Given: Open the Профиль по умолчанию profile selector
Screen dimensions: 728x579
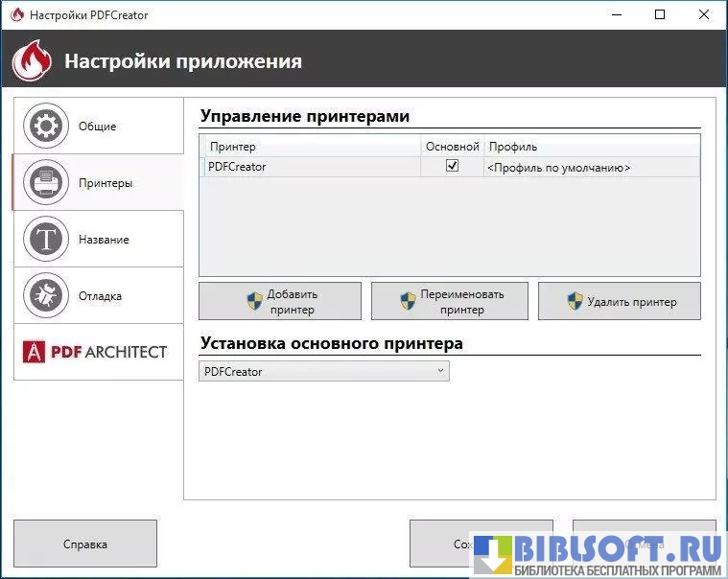Looking at the screenshot, I should (x=591, y=167).
